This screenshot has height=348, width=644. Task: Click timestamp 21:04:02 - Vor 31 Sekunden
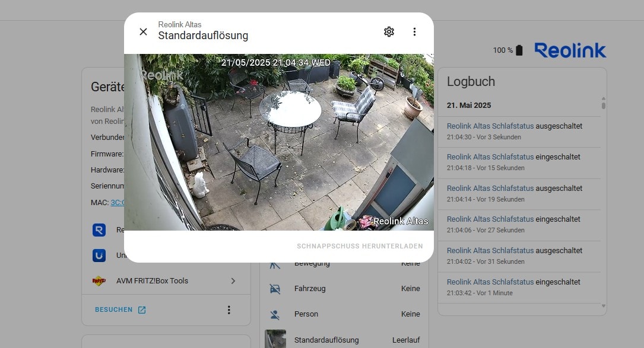point(486,261)
